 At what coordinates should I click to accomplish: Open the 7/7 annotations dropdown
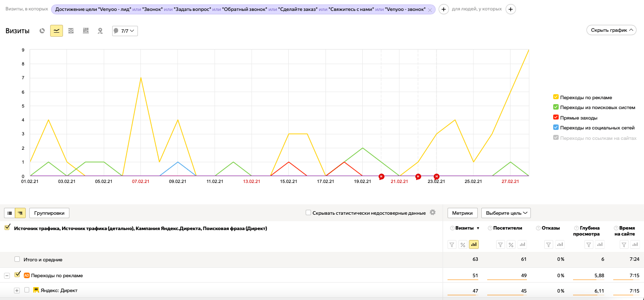coord(125,31)
